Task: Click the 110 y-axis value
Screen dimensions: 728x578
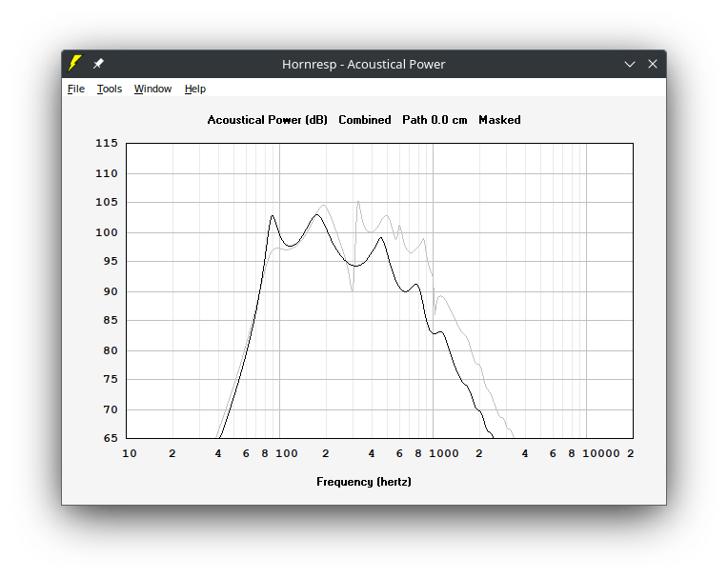Action: [107, 173]
